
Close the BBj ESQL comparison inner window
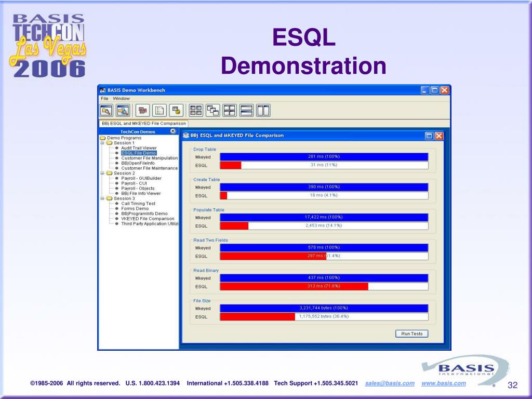tap(439, 136)
